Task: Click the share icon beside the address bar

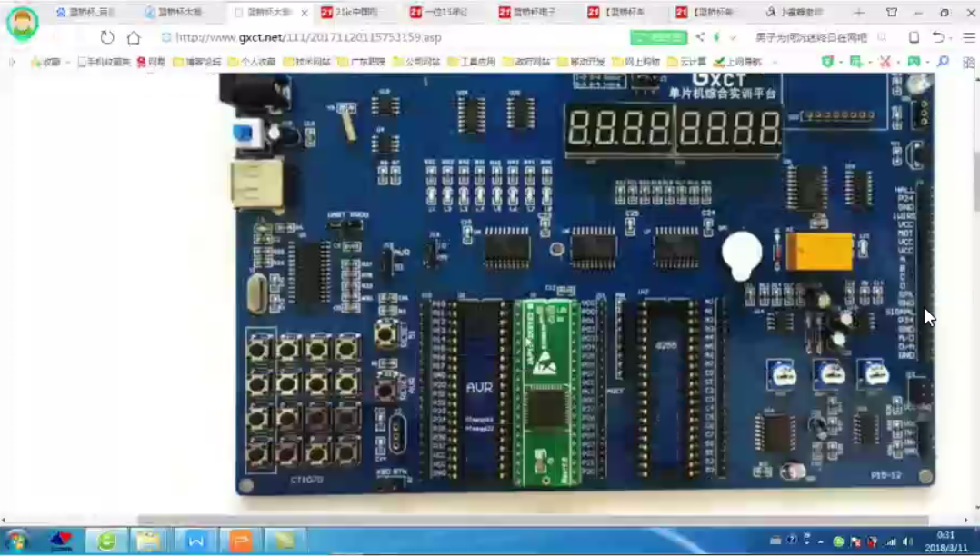Action: click(x=700, y=37)
